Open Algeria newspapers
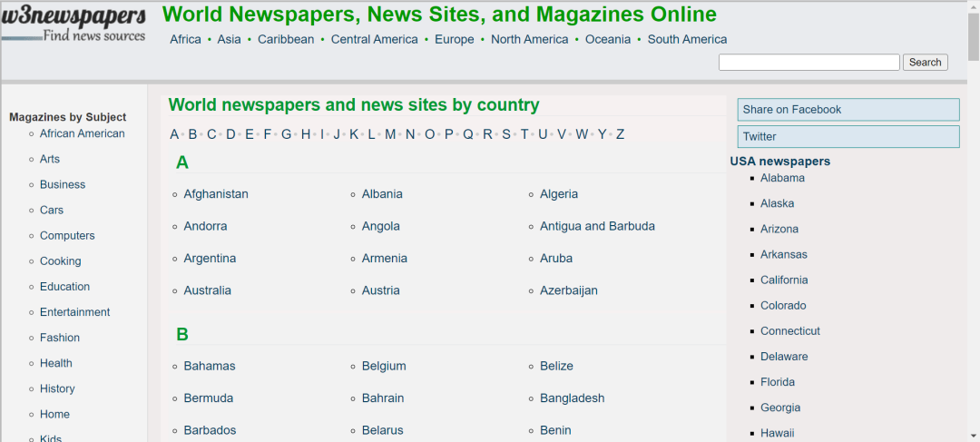 click(559, 194)
